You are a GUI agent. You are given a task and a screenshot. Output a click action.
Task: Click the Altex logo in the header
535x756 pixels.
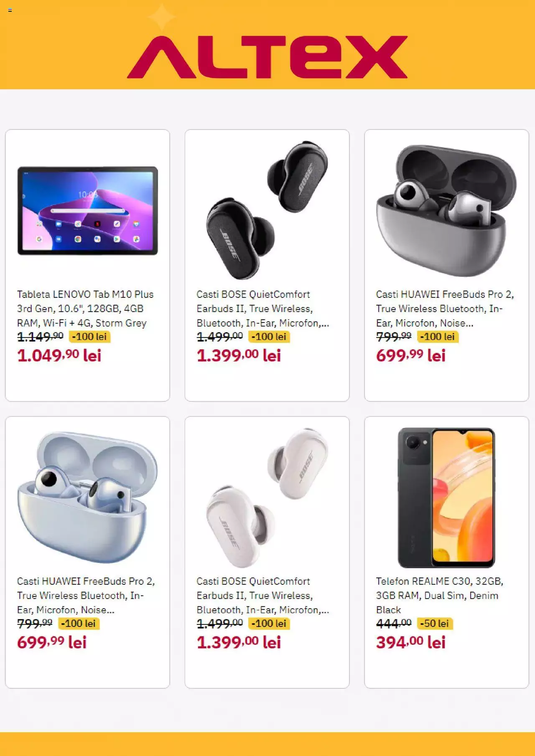(x=267, y=57)
